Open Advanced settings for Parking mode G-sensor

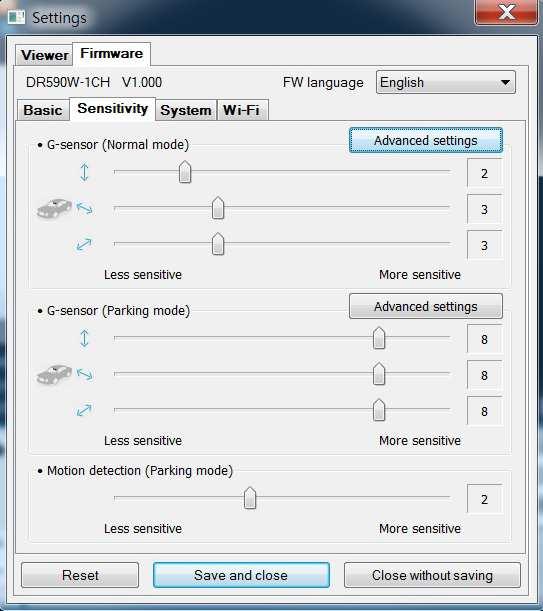click(x=426, y=307)
